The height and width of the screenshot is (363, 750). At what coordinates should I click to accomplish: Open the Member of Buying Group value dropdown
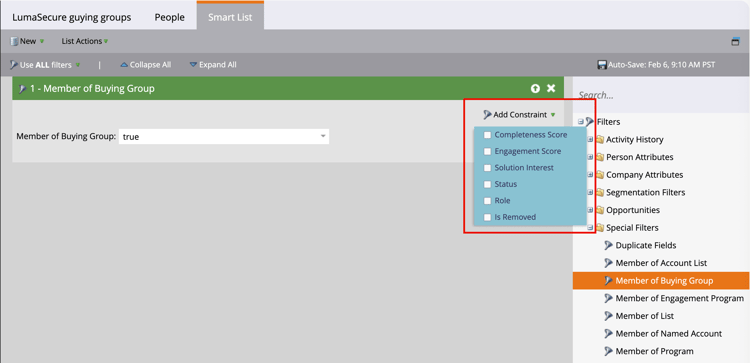[x=323, y=137]
